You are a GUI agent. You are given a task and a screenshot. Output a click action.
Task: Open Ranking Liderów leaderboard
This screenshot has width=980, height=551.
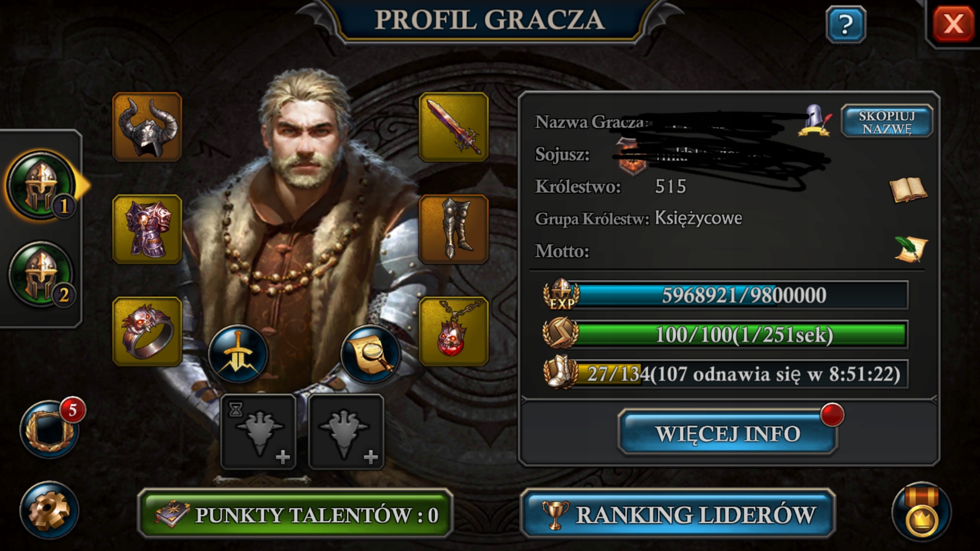click(678, 514)
